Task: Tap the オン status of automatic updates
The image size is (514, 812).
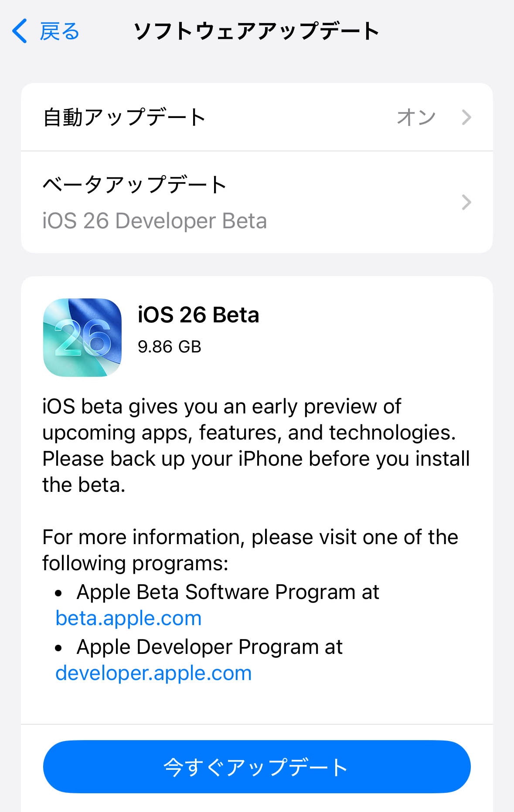Action: coord(415,117)
